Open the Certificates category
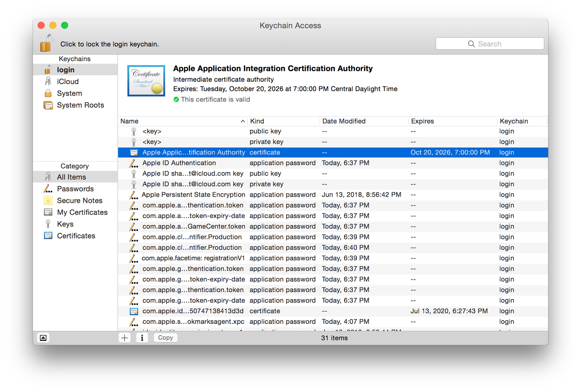Image resolution: width=581 pixels, height=392 pixels. pos(76,236)
